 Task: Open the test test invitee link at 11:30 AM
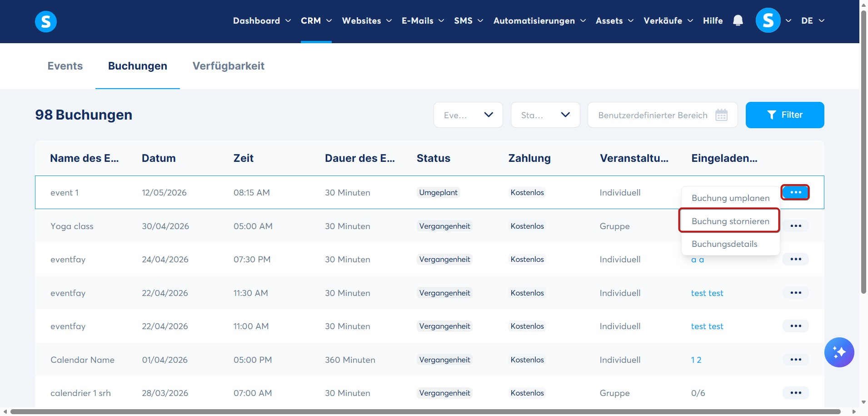[707, 293]
